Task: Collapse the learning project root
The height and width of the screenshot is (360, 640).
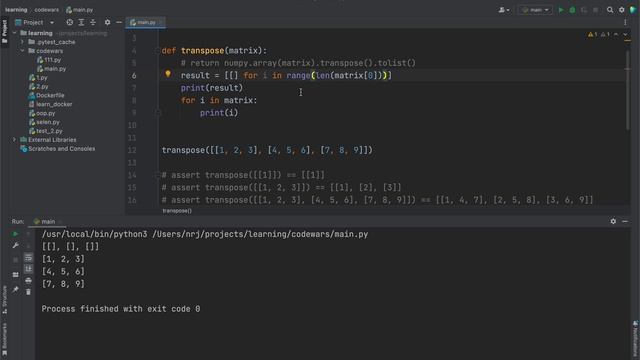Action: point(15,33)
